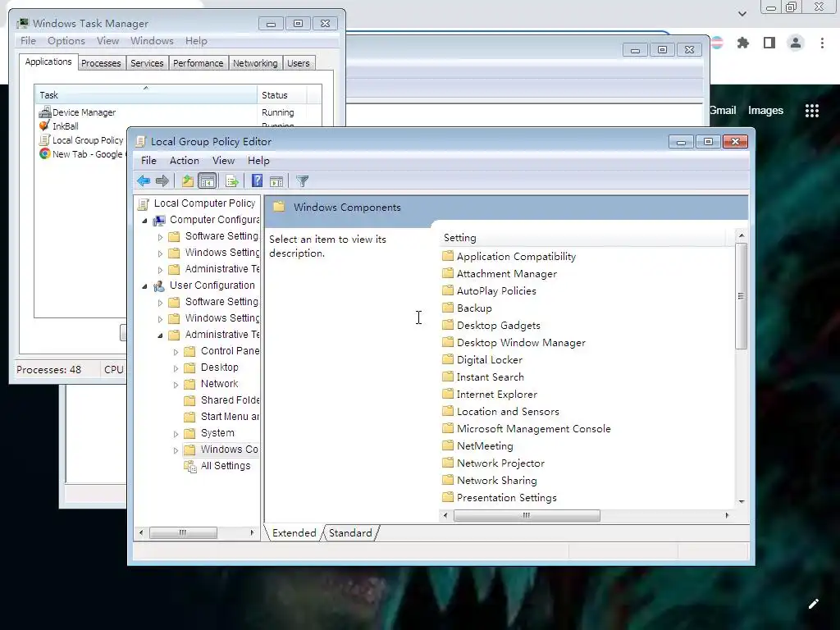Viewport: 840px width, 630px height.
Task: Select Local Group Policy task in Task Manager
Action: pyautogui.click(x=82, y=139)
